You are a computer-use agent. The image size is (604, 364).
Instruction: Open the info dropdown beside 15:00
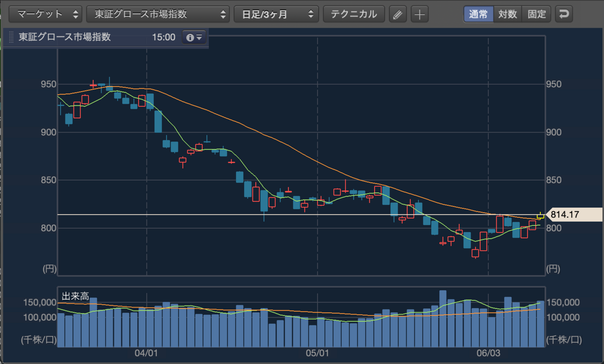[x=194, y=37]
